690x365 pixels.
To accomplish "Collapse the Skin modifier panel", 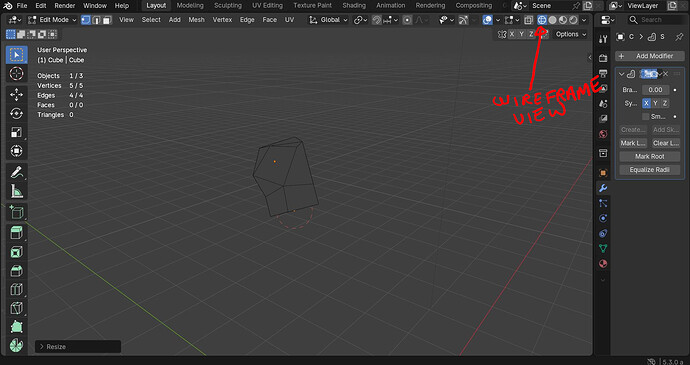I will click(621, 74).
